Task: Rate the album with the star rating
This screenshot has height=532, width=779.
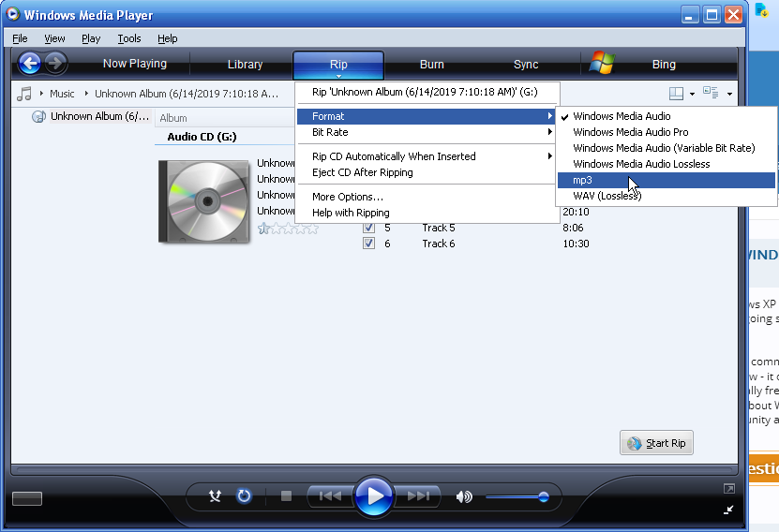Action: (288, 229)
